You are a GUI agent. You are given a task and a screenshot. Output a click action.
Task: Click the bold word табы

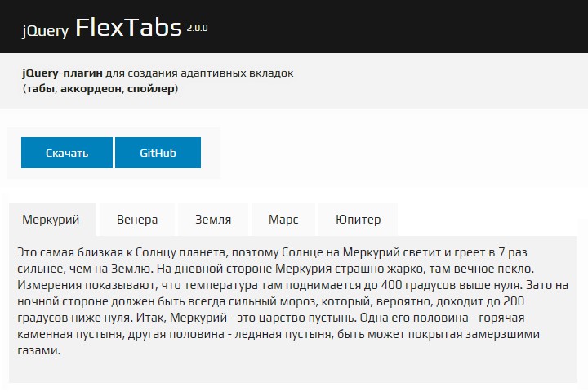[41, 88]
